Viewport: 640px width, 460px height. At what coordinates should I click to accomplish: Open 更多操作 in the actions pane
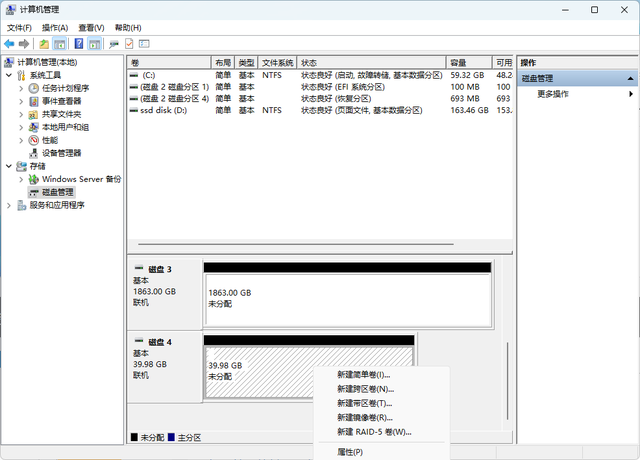(x=553, y=94)
